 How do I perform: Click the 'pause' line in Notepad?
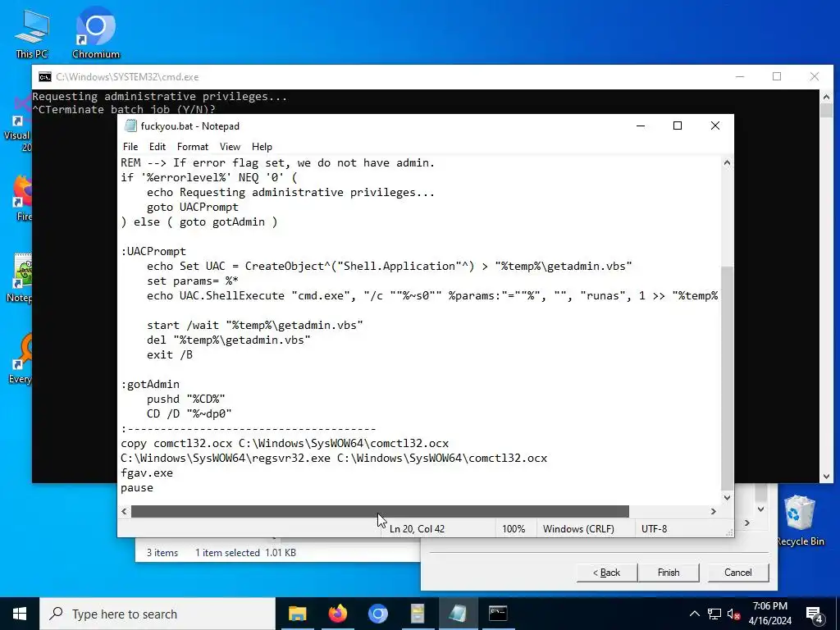coord(137,488)
